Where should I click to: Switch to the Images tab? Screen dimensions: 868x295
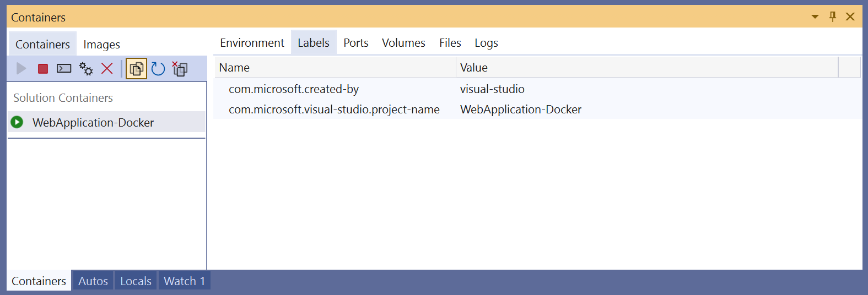click(101, 45)
